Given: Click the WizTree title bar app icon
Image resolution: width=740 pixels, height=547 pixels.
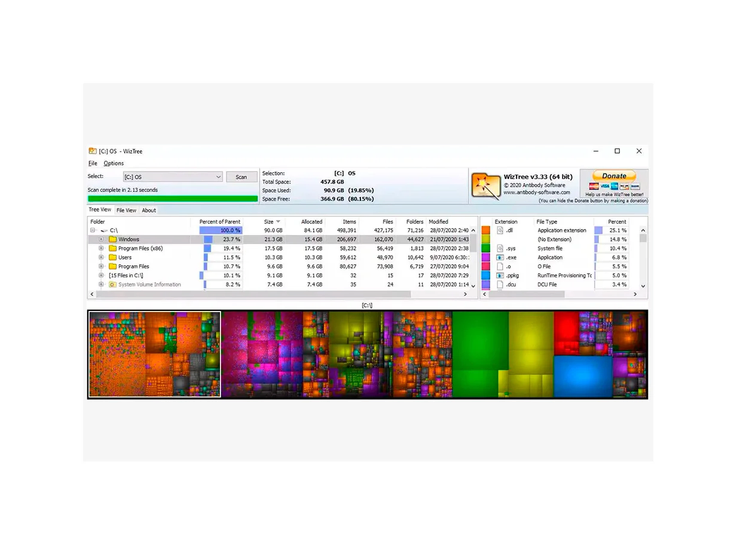Looking at the screenshot, I should tap(92, 151).
